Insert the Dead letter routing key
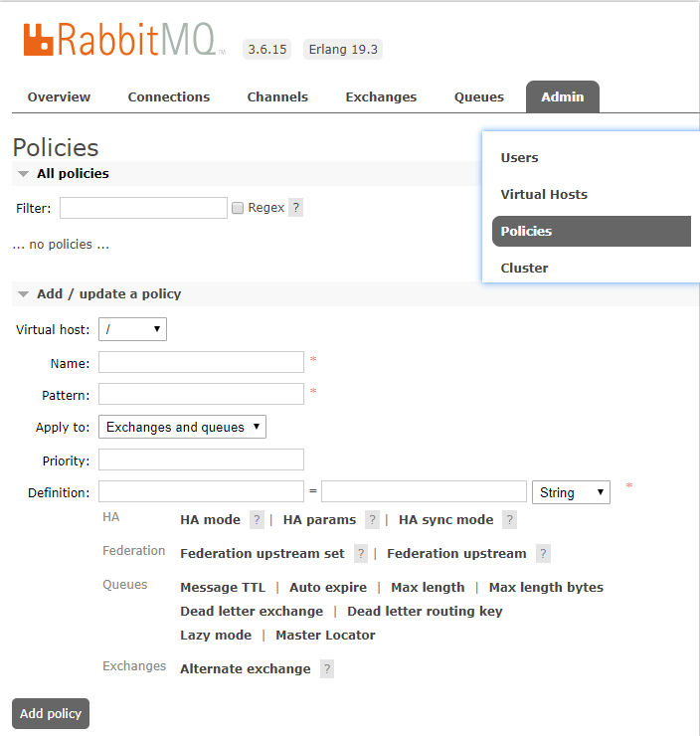The image size is (700, 736). pyautogui.click(x=425, y=611)
